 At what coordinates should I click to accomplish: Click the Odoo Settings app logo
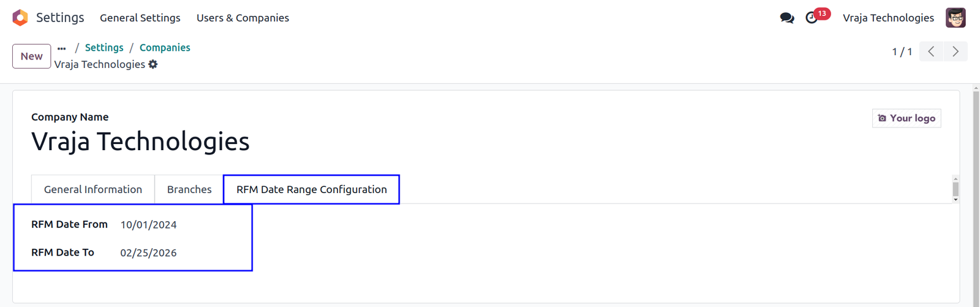pos(20,18)
